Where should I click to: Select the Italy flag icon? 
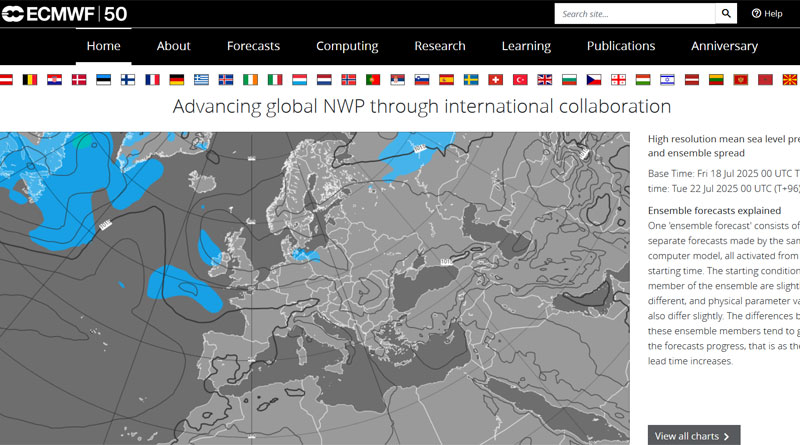click(x=274, y=80)
